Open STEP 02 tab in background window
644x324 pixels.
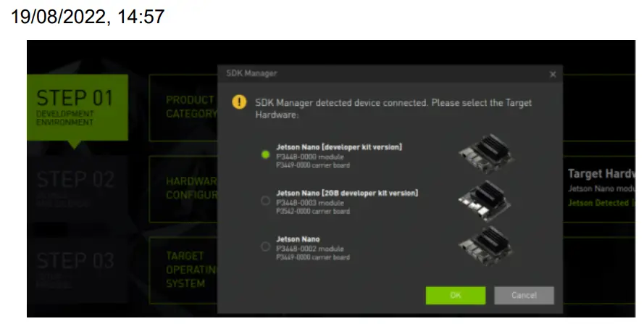click(x=78, y=190)
